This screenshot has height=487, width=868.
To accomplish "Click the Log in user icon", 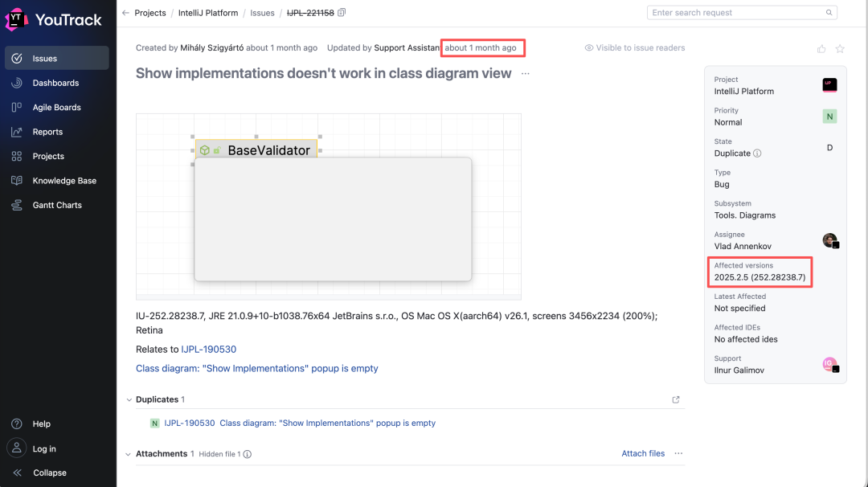I will pos(17,448).
